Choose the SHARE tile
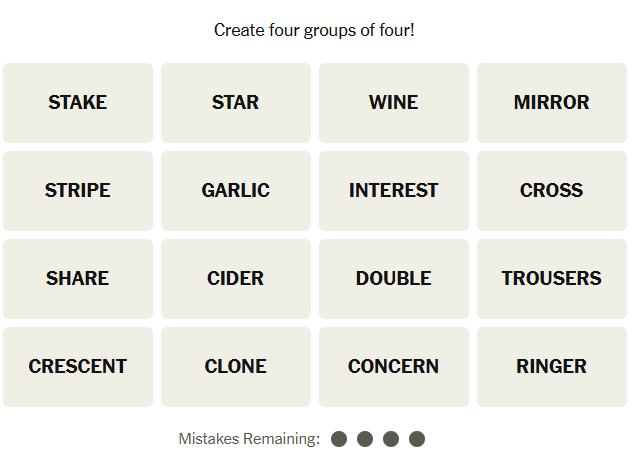This screenshot has height=451, width=634. pos(78,279)
